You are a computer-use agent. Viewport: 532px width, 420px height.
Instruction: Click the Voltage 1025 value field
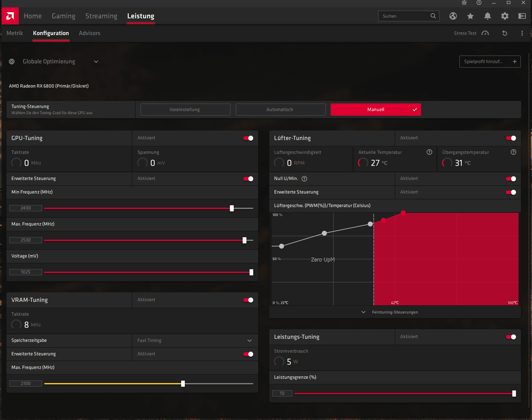pyautogui.click(x=26, y=272)
